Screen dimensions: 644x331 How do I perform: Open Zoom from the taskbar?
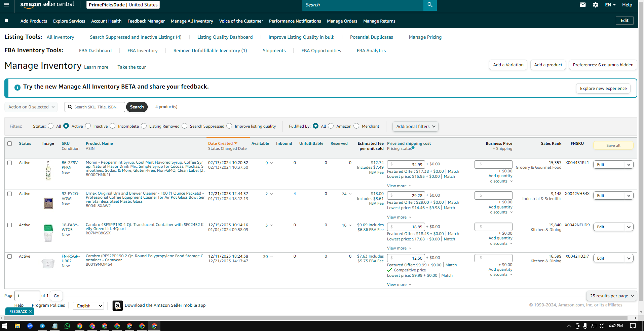click(30, 326)
